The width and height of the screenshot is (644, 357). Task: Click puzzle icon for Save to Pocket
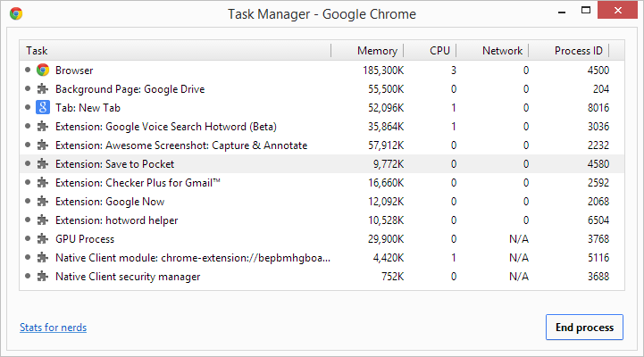click(43, 164)
